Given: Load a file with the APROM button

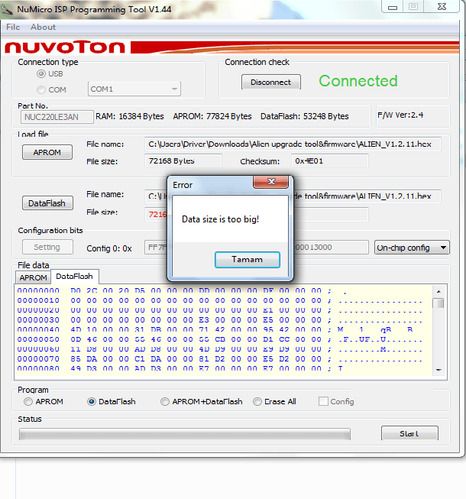Looking at the screenshot, I should click(x=47, y=152).
